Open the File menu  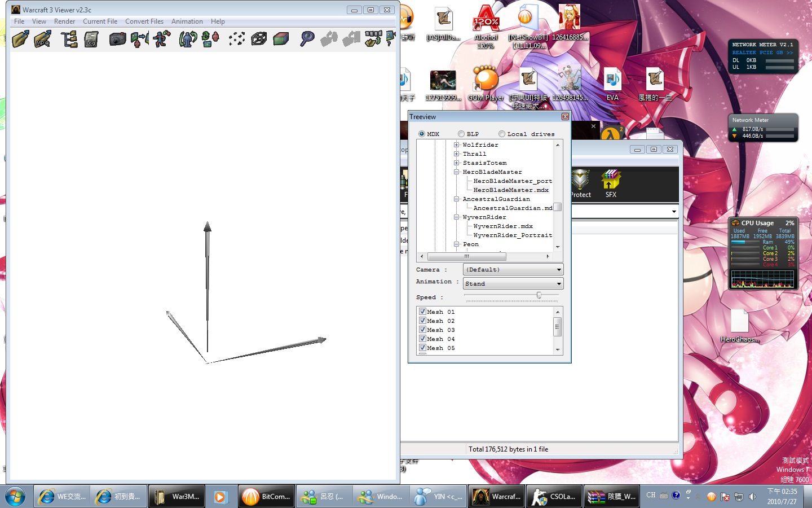tap(19, 21)
